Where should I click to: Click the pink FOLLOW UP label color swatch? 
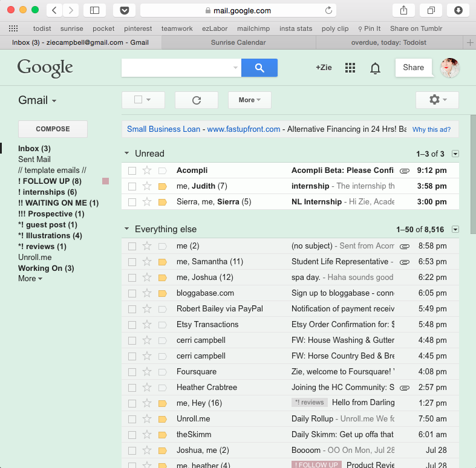[x=105, y=181]
